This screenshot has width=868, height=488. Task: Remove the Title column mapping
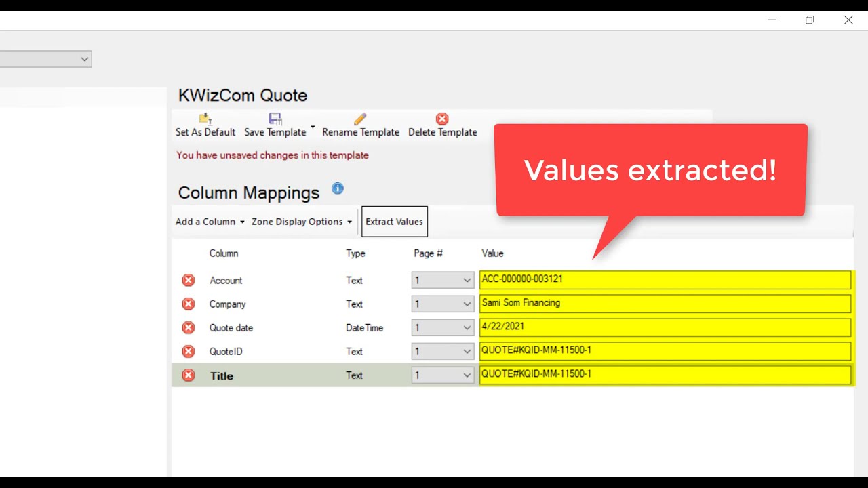point(189,375)
